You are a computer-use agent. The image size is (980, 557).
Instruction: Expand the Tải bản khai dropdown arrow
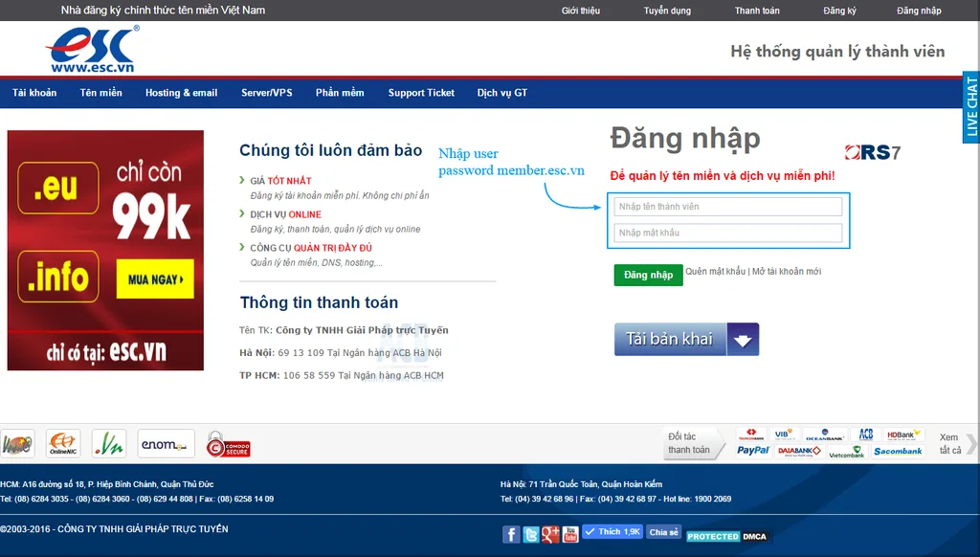[743, 340]
